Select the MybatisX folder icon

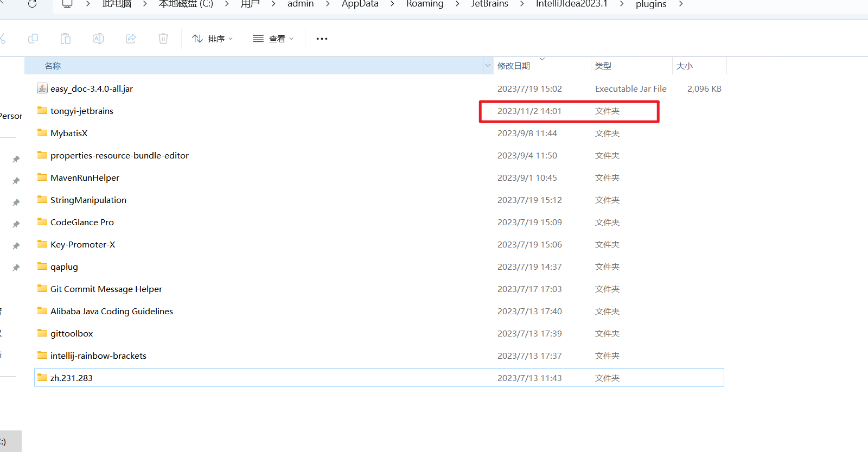point(42,132)
